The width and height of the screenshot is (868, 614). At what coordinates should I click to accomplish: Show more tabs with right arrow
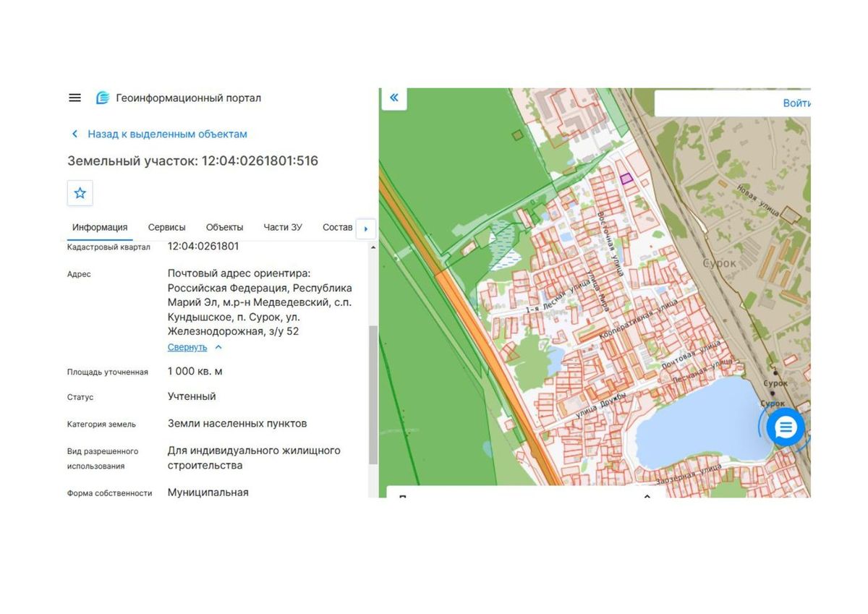(366, 229)
